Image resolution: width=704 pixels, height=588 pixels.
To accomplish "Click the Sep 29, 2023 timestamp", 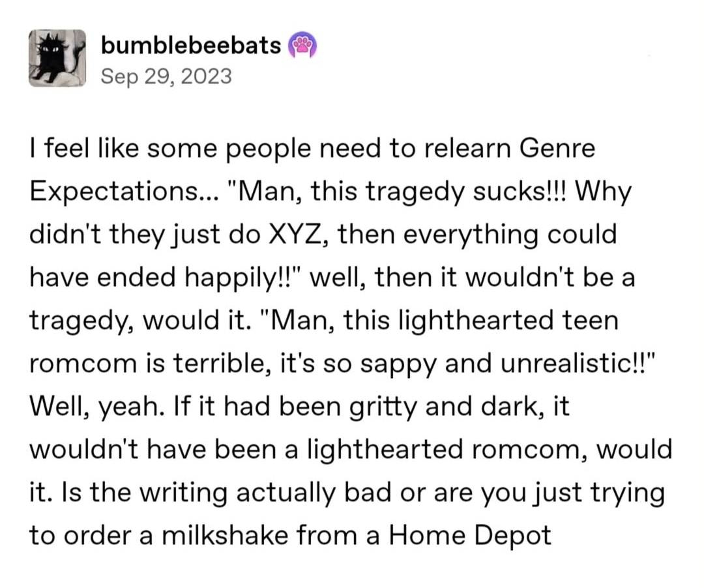I will click(x=166, y=77).
